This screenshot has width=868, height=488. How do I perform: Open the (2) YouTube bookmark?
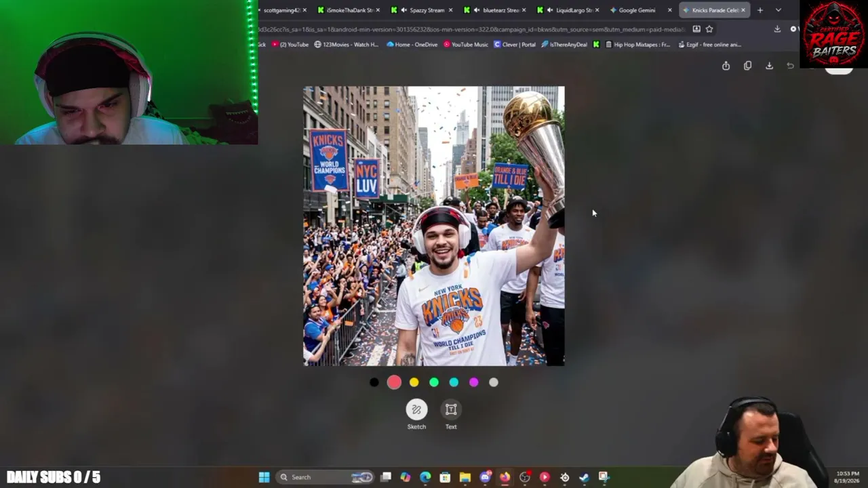(x=290, y=45)
